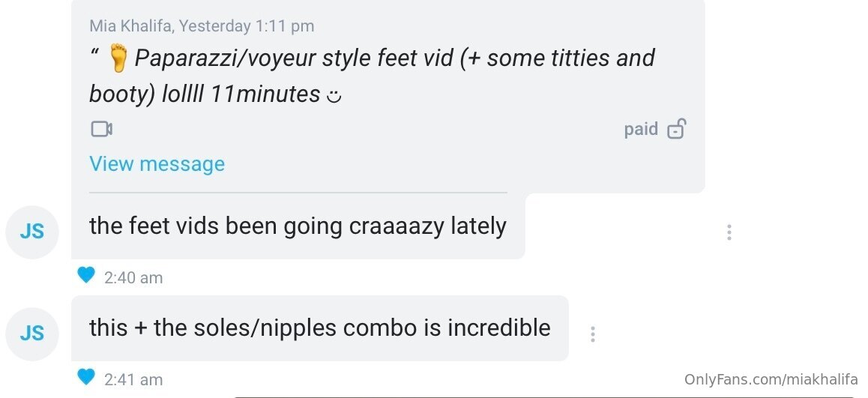Open three-dot menu for the craaaazy lately message
The width and height of the screenshot is (868, 398).
click(729, 232)
